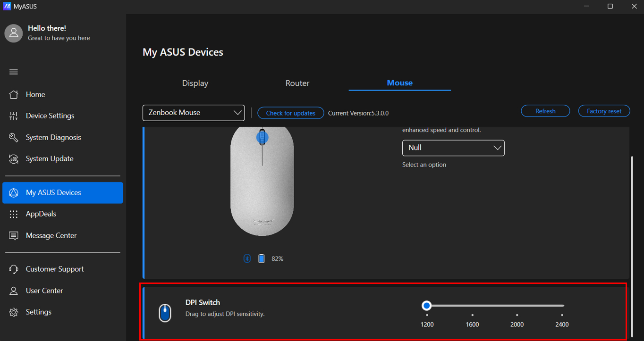Toggle the hamburger menu icon
Viewport: 644px width, 341px height.
click(14, 72)
